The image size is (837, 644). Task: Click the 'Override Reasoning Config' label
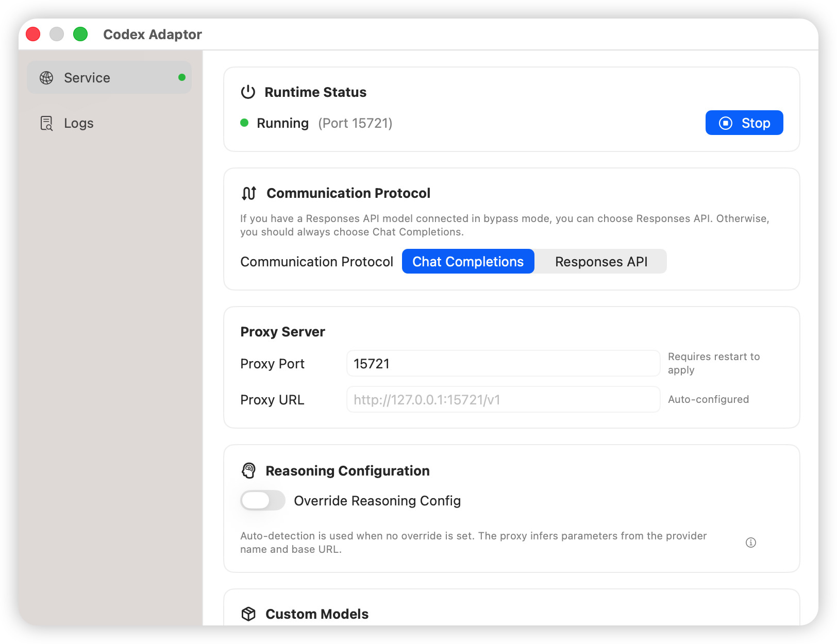(x=377, y=501)
